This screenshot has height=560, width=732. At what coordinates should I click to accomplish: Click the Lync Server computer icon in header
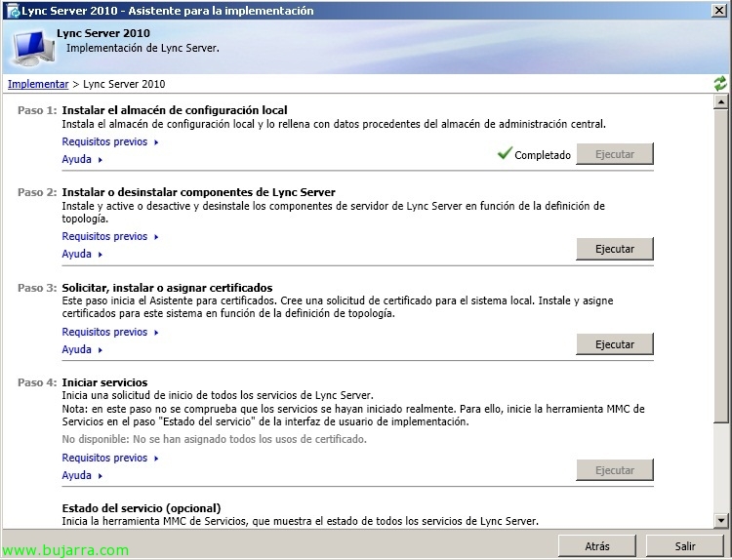click(33, 47)
